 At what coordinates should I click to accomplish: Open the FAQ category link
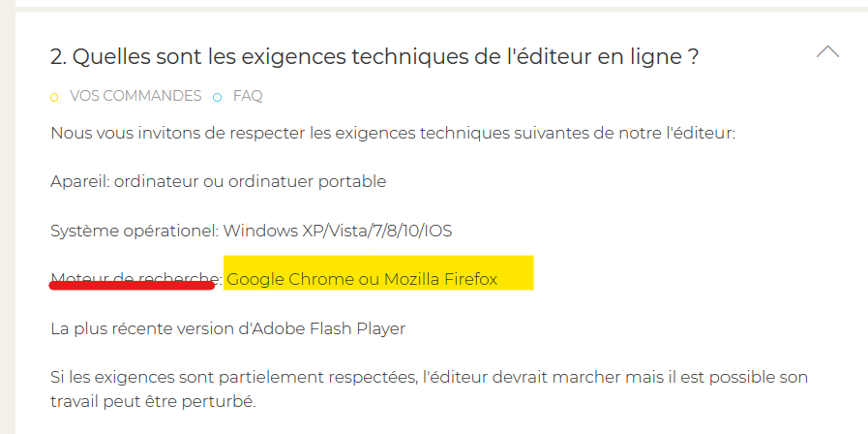tap(248, 96)
